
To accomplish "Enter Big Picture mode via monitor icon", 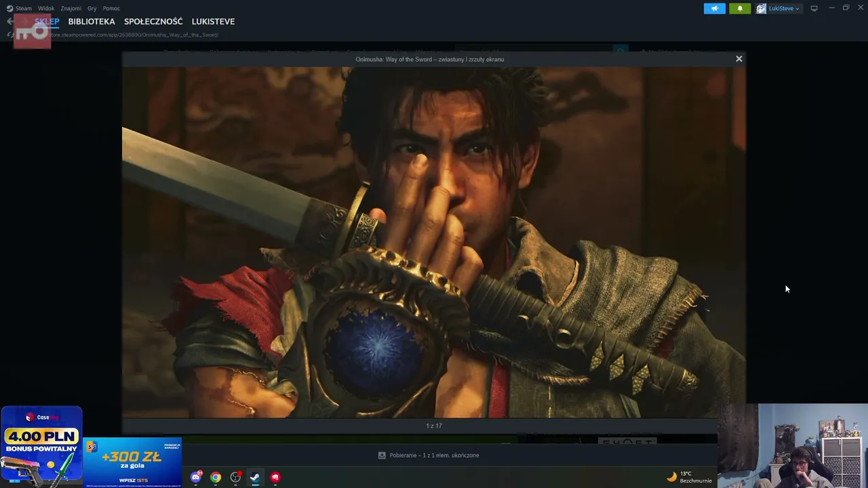I will 814,8.
